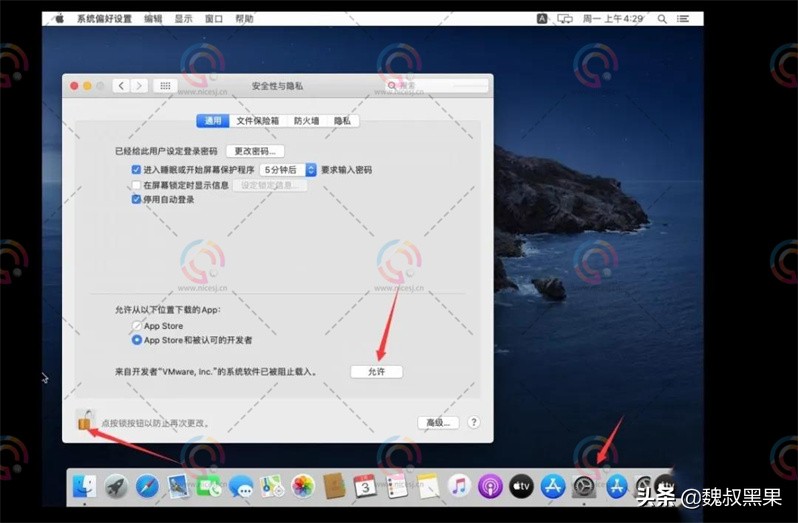The width and height of the screenshot is (798, 523).
Task: Click the screen mirroring display icon in menu bar
Action: tap(565, 19)
